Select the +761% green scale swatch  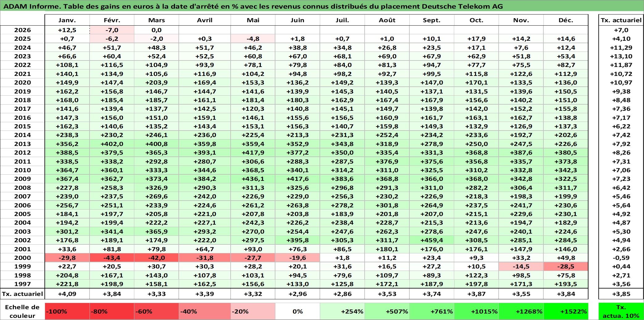(x=432, y=311)
